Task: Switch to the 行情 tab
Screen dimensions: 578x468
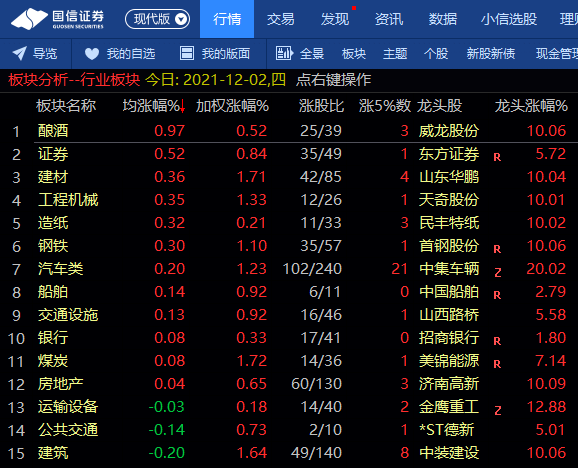Action: point(227,19)
